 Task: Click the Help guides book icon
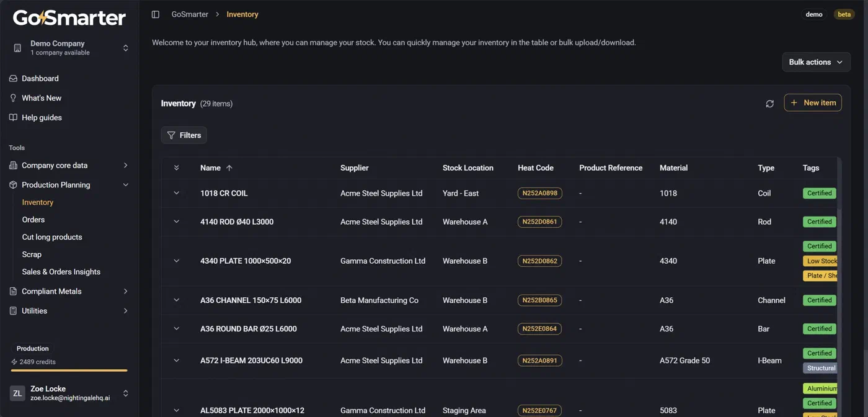pyautogui.click(x=13, y=117)
